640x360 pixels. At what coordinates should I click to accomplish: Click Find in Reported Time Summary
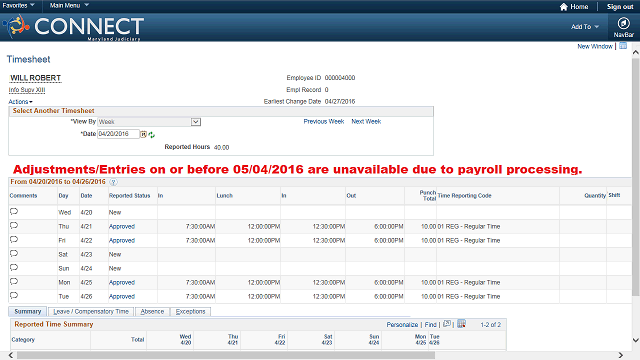[x=431, y=325]
